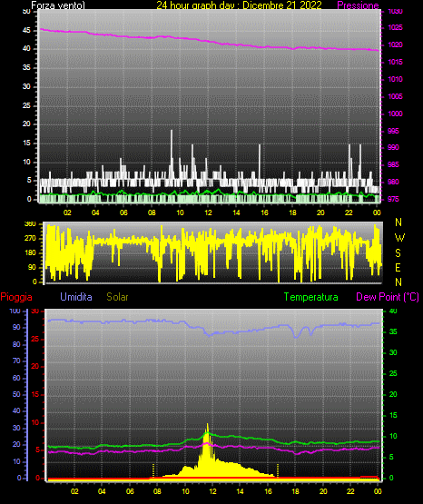
Task: Click the E compass direction label
Action: 398,267
